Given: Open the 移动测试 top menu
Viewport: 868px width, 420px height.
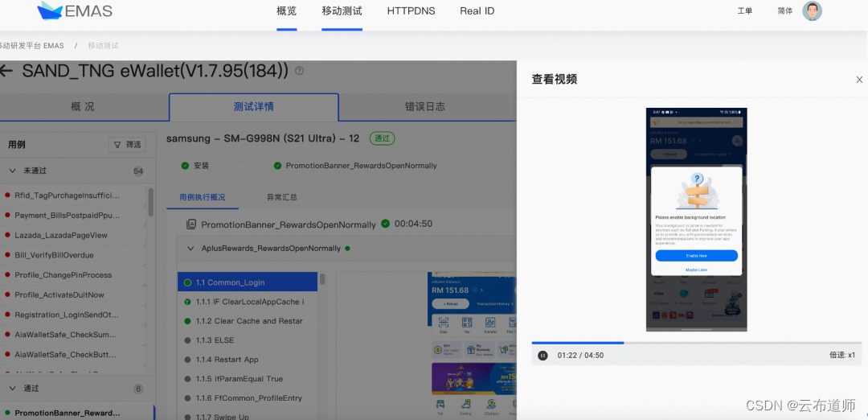Looking at the screenshot, I should click(x=342, y=11).
